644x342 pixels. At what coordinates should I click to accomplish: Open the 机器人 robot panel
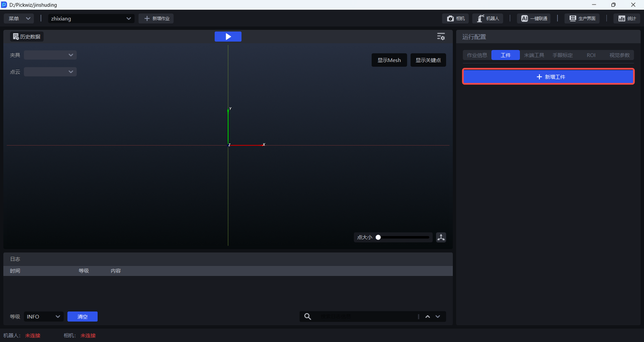coord(488,19)
